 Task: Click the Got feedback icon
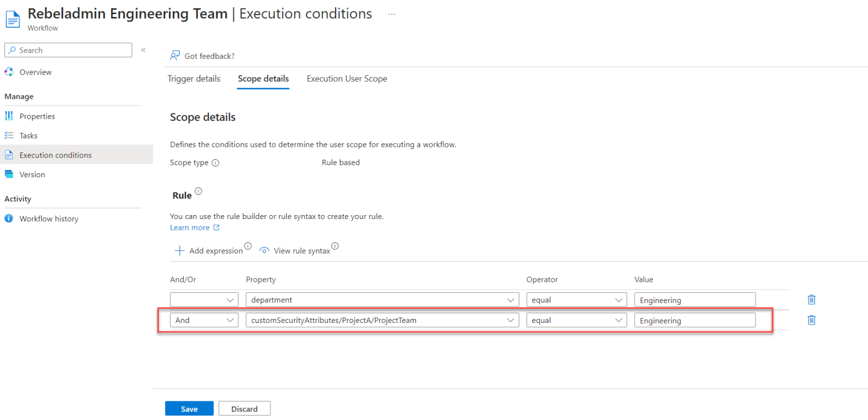(x=175, y=56)
